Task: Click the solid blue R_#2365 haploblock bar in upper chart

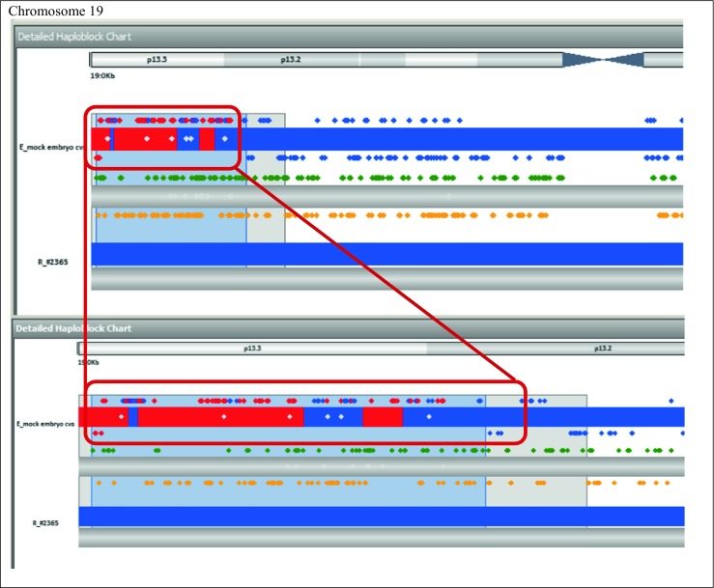Action: [386, 254]
